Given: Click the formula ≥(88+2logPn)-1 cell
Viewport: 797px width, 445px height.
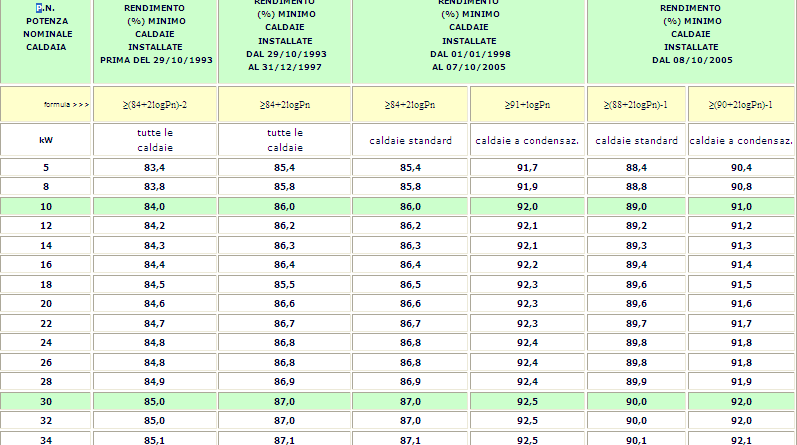Looking at the screenshot, I should (636, 104).
